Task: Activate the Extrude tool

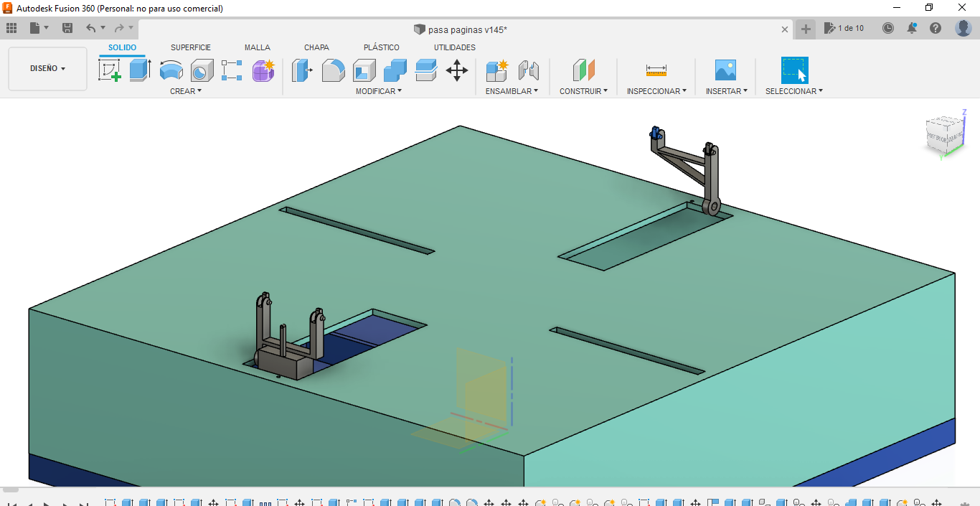Action: coord(139,70)
